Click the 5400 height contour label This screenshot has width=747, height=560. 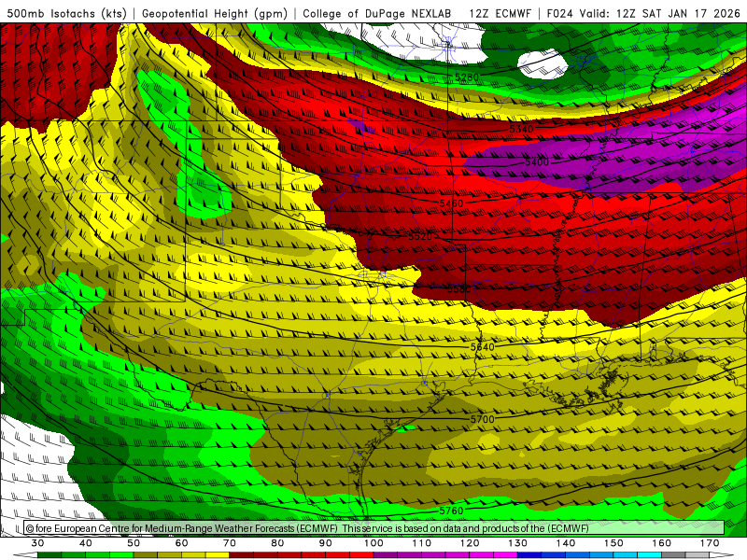pos(537,161)
